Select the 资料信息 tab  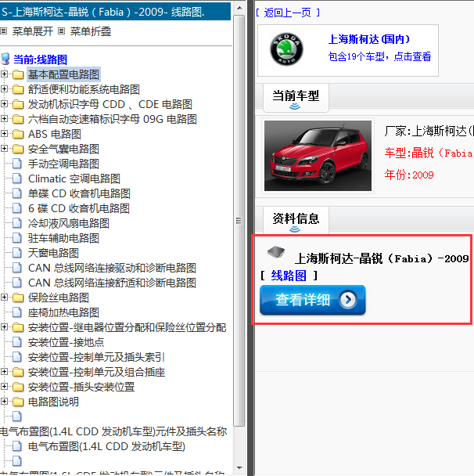tap(296, 220)
